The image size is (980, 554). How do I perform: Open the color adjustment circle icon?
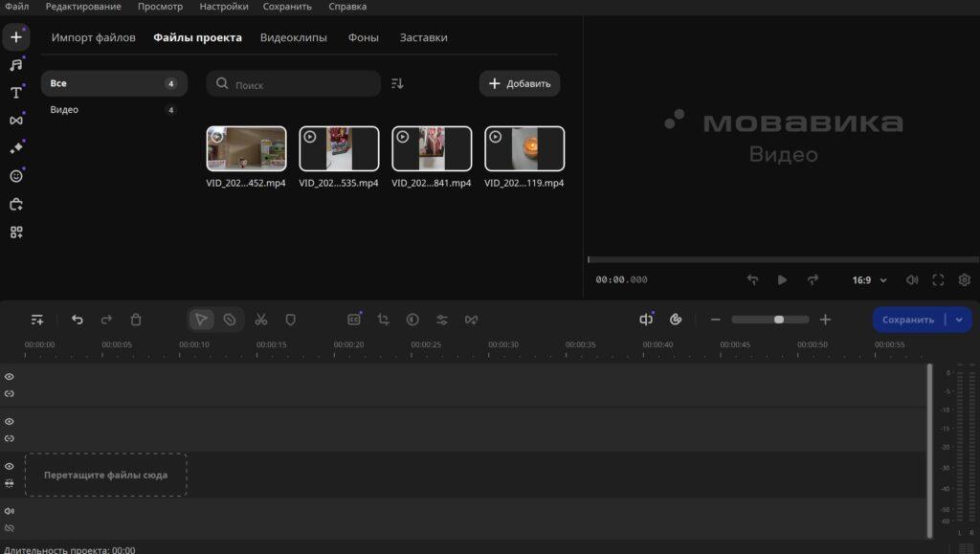pyautogui.click(x=412, y=320)
